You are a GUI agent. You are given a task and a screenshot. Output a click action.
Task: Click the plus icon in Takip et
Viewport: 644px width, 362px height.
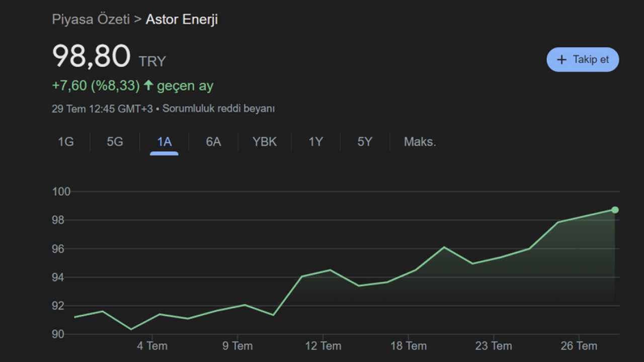[562, 59]
